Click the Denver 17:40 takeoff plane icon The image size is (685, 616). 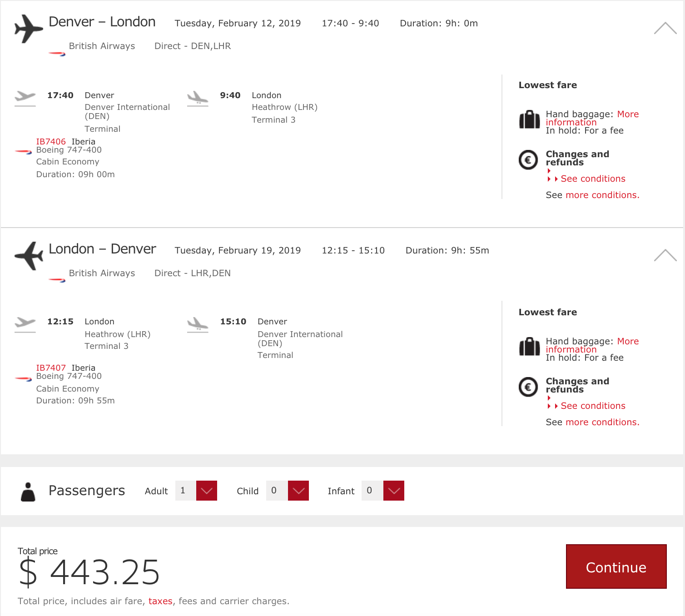[25, 98]
